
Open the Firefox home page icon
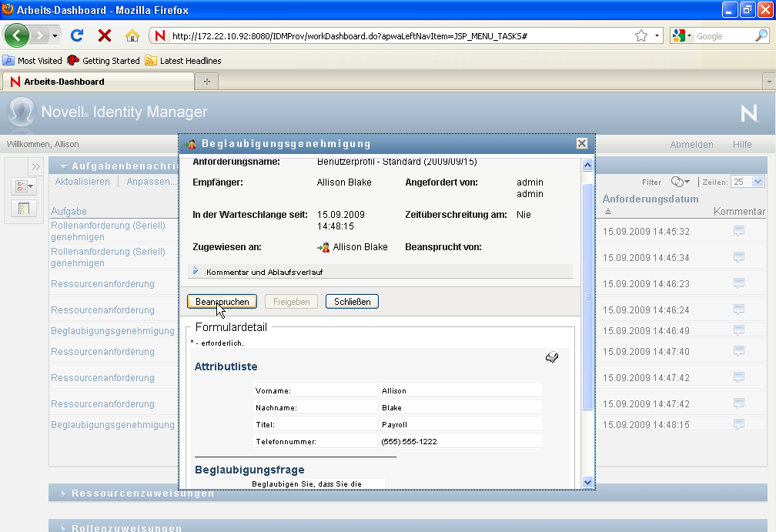point(132,35)
